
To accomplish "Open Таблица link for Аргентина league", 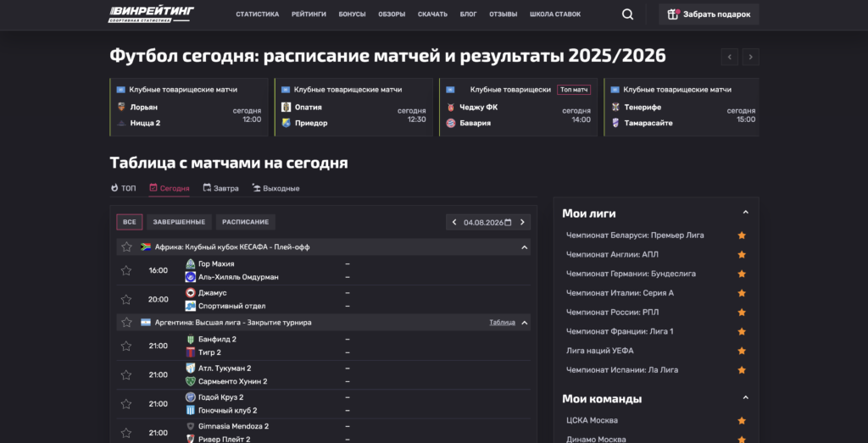I will [502, 323].
